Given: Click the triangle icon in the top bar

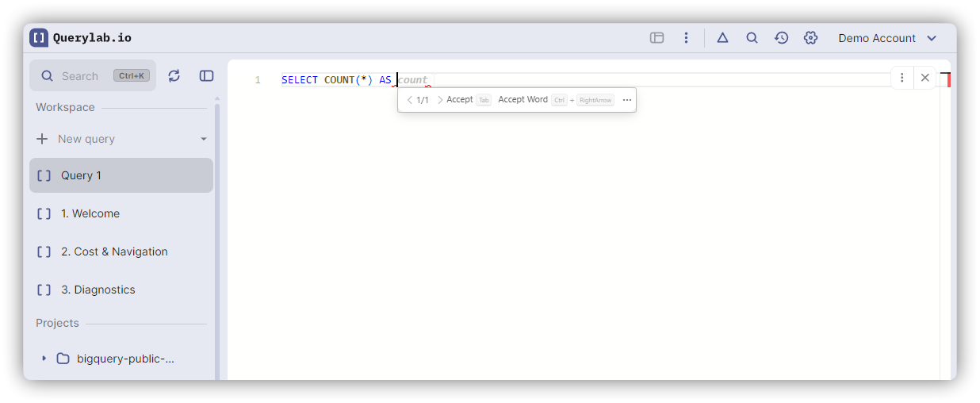Looking at the screenshot, I should tap(722, 38).
